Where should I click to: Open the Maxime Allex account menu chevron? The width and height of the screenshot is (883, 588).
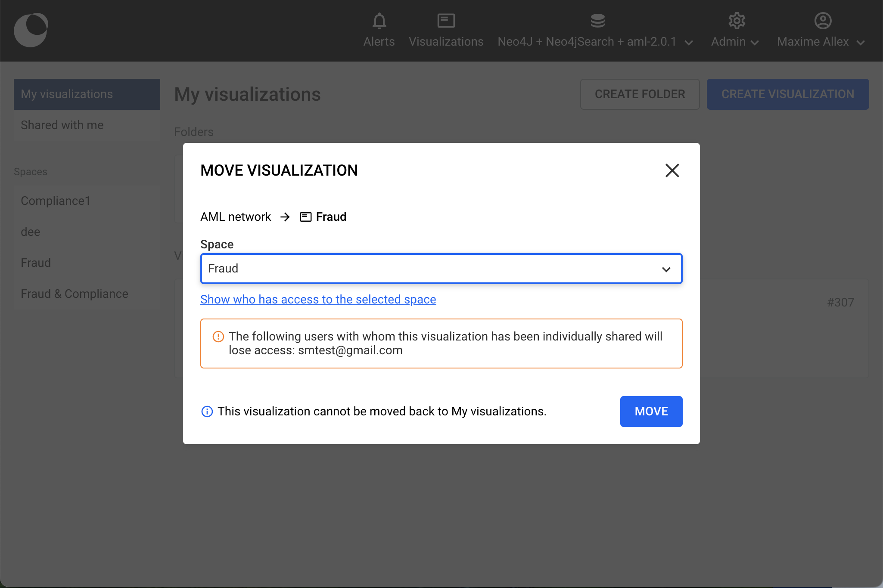point(861,43)
